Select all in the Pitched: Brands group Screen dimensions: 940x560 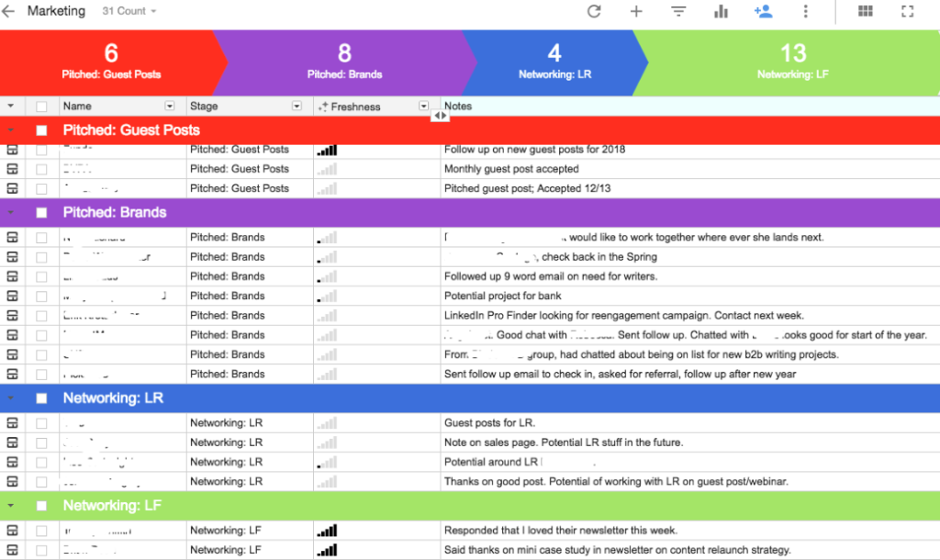[x=41, y=213]
